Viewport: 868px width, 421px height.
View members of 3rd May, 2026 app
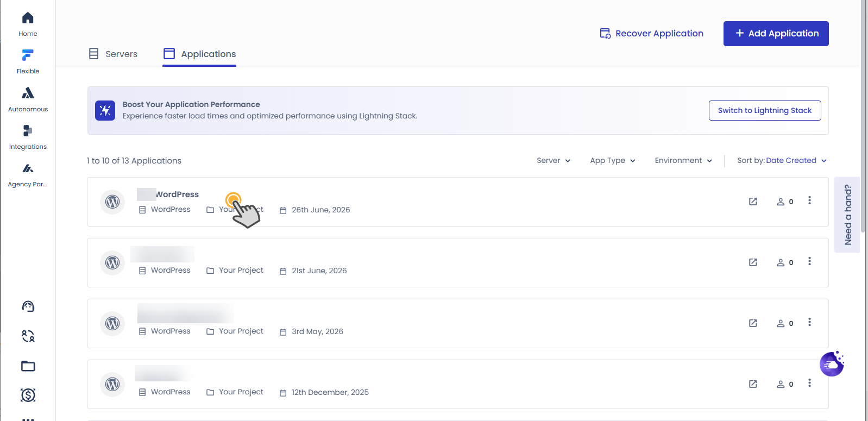(x=785, y=323)
